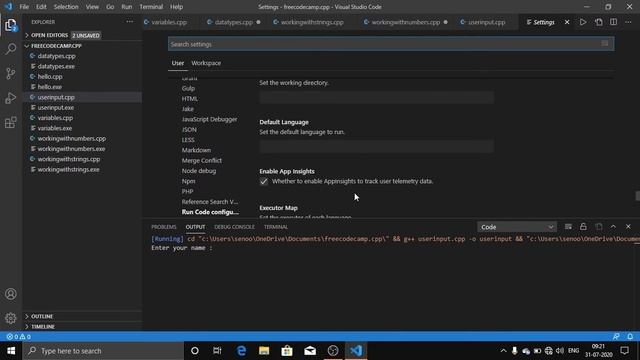Screen dimensions: 640x360
Task: Toggle the output scroll lock icon
Action: click(x=583, y=227)
